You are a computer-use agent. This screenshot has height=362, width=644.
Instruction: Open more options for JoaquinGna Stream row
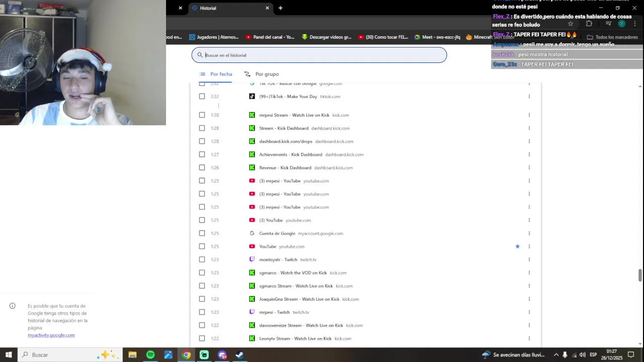(529, 299)
